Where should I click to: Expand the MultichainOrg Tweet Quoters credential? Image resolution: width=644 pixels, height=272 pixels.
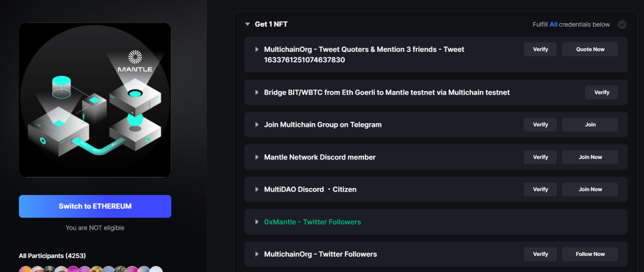[257, 49]
